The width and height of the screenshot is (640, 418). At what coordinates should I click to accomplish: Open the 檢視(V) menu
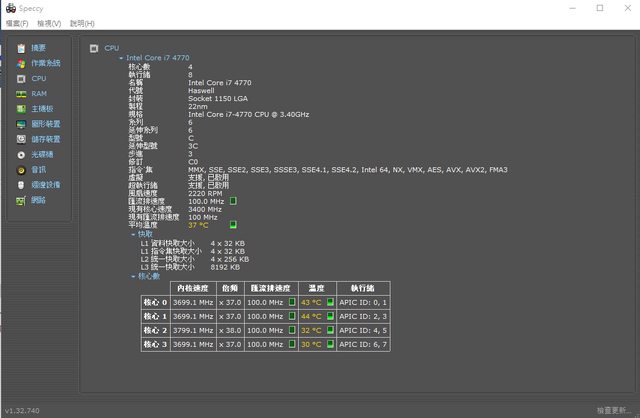tap(48, 22)
